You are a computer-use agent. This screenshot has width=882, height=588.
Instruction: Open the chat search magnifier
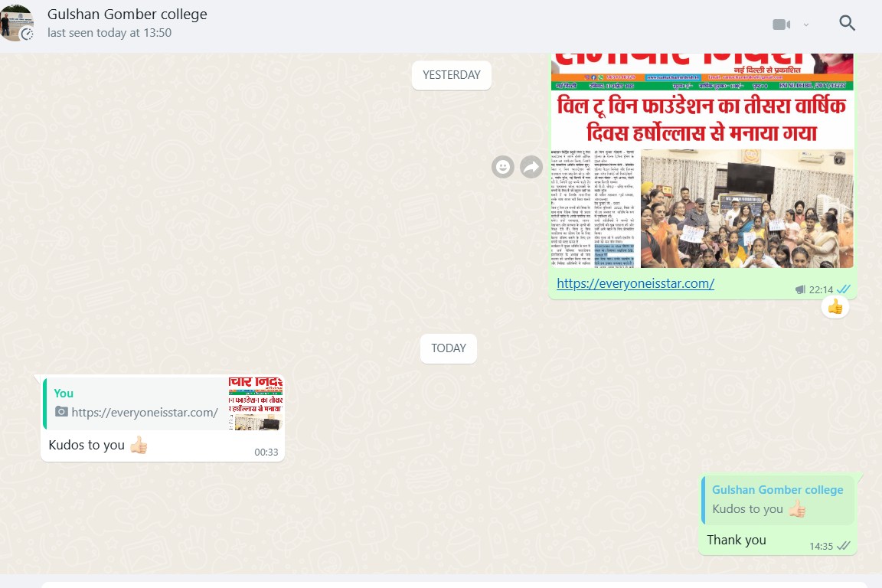847,23
